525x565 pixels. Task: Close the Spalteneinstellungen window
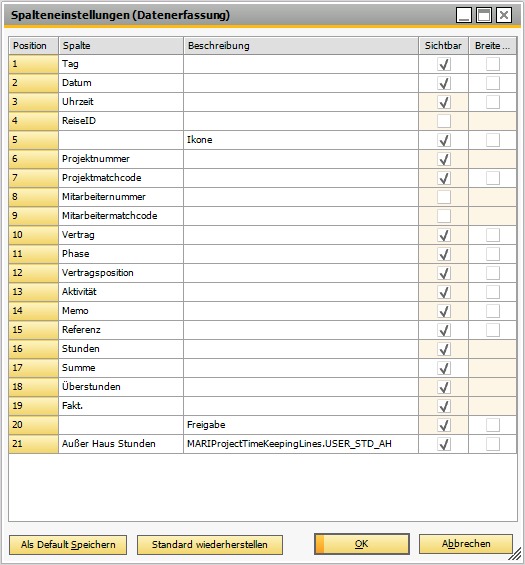(x=504, y=15)
